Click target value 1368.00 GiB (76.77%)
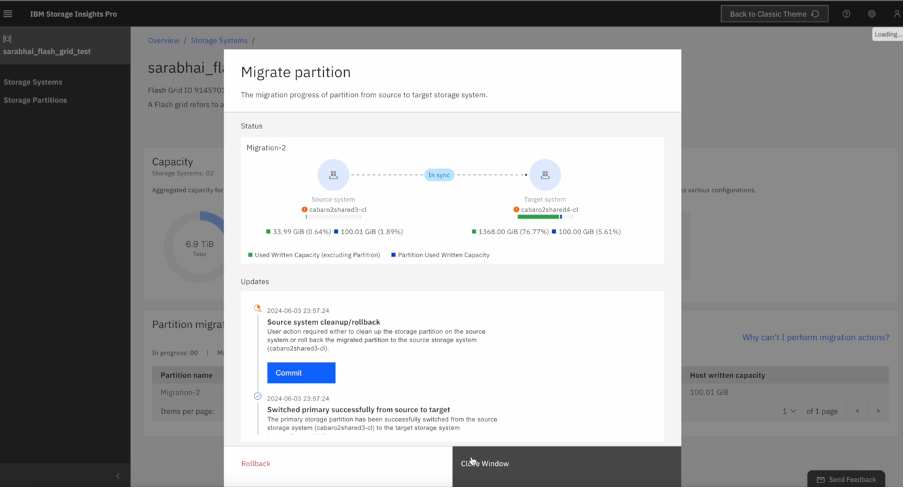904x488 pixels. point(513,231)
